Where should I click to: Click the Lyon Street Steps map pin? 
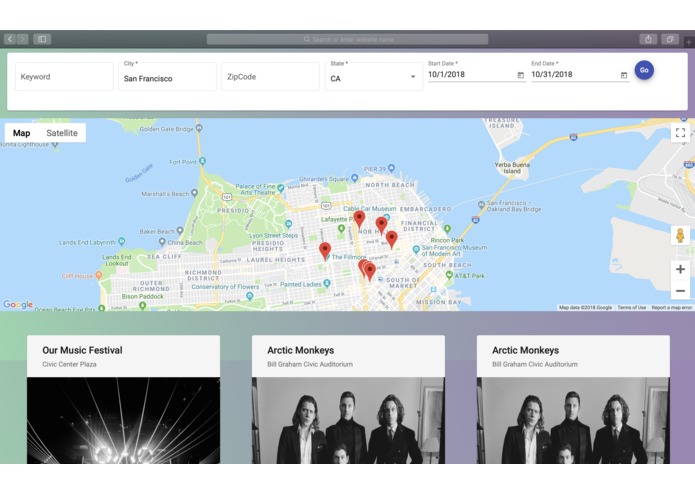[x=289, y=224]
